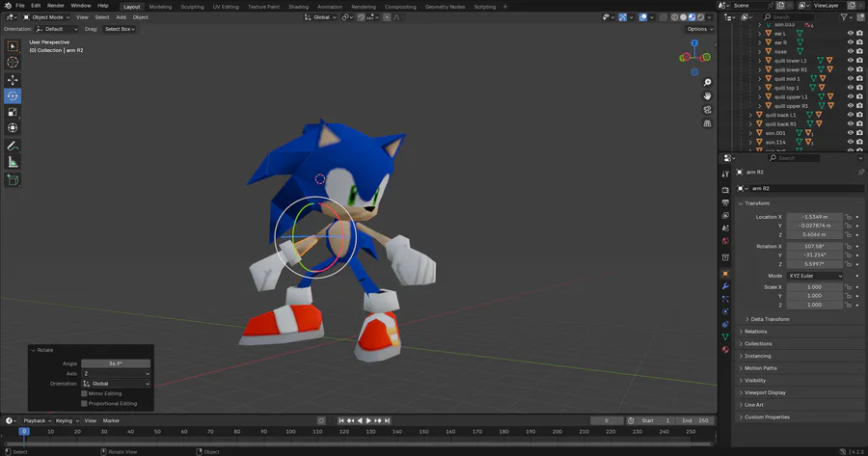Open the Physics properties tab
Image resolution: width=868 pixels, height=456 pixels.
tap(725, 311)
